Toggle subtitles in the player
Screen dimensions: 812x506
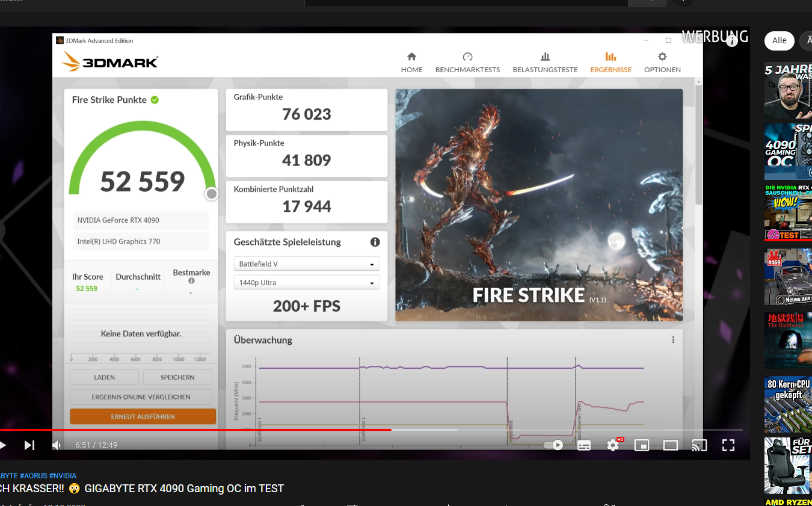(x=584, y=445)
